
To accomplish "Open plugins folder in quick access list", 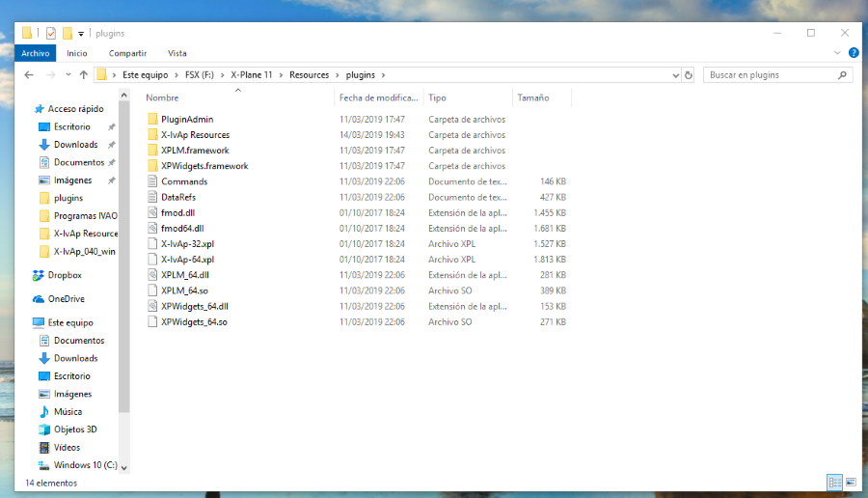I will tap(68, 198).
